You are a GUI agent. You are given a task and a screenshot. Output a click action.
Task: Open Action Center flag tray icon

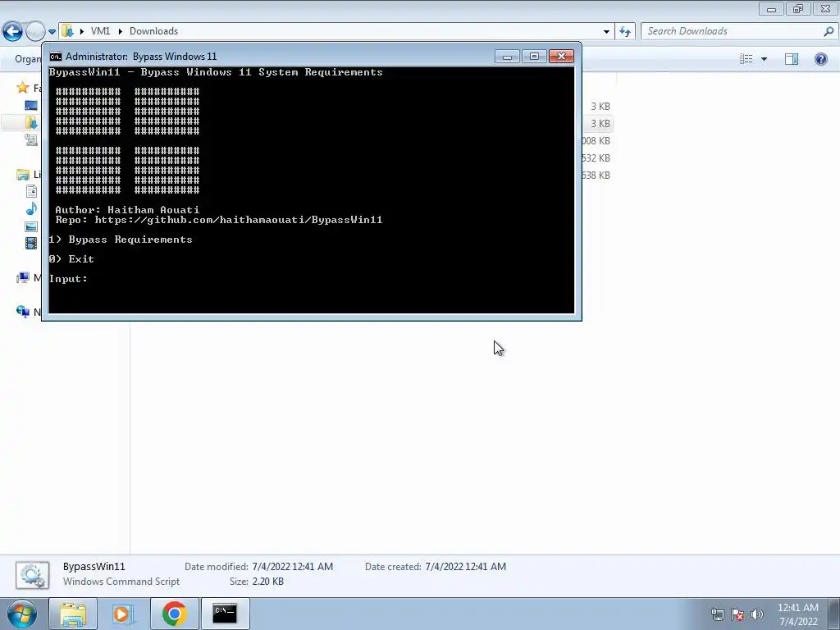click(737, 614)
